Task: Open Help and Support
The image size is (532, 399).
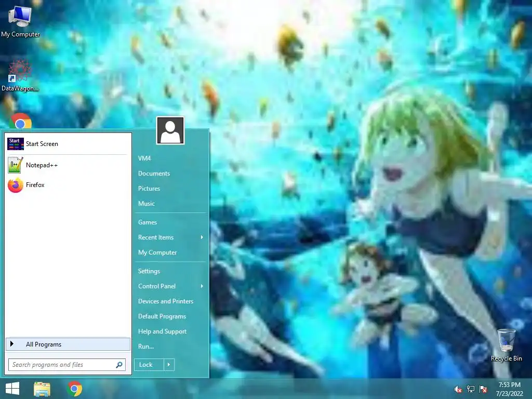Action: coord(162,331)
